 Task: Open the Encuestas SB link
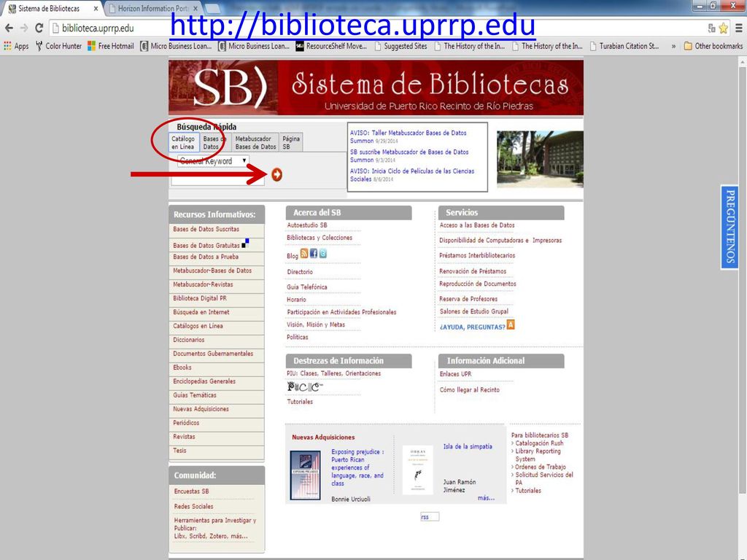click(192, 491)
